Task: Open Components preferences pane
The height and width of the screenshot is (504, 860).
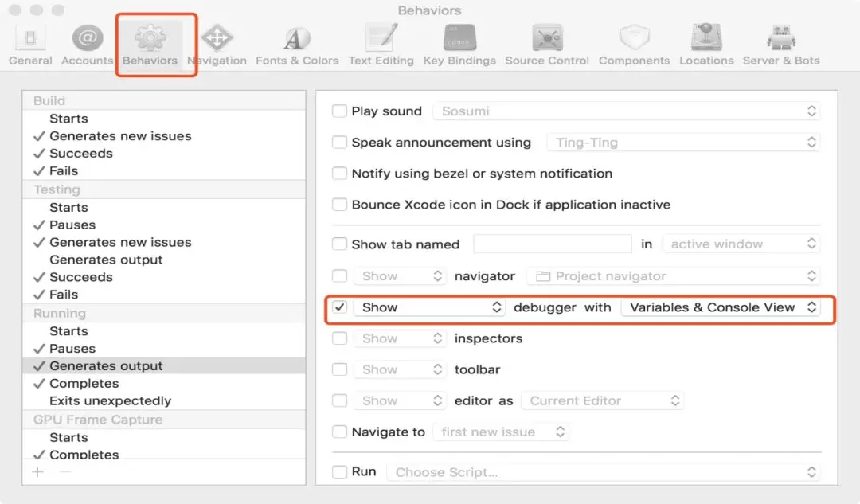Action: 634,45
